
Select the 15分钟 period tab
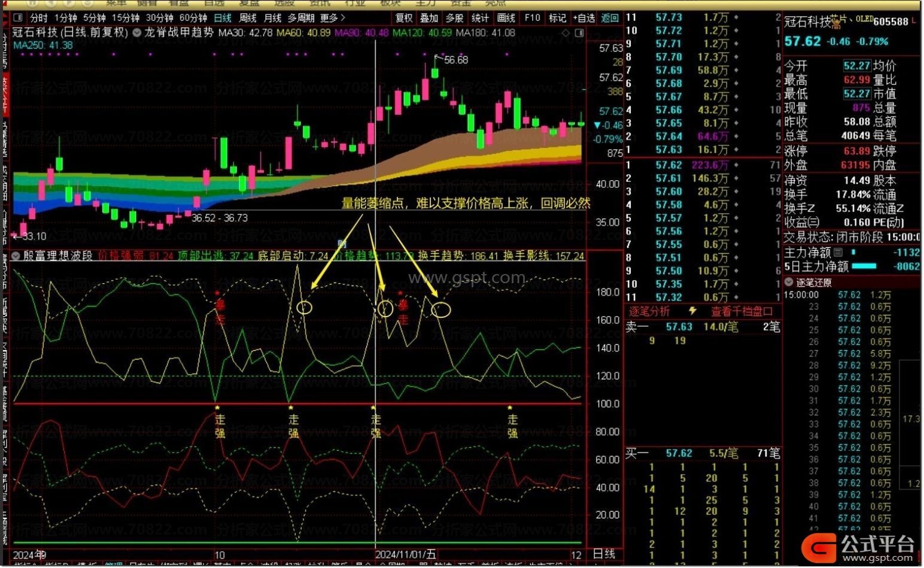click(x=126, y=18)
